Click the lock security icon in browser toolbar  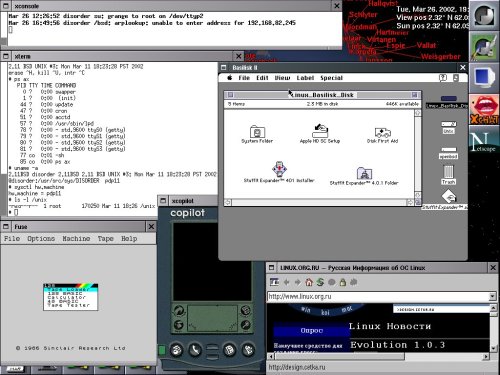[x=343, y=282]
